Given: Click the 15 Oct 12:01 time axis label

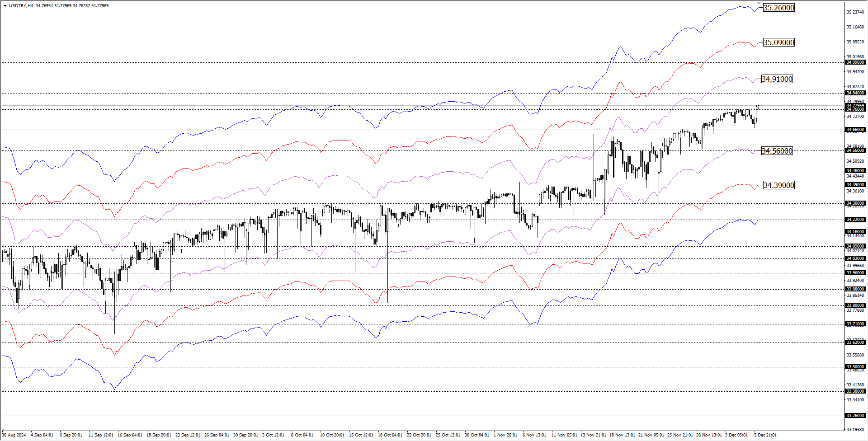Looking at the screenshot, I should (x=361, y=435).
